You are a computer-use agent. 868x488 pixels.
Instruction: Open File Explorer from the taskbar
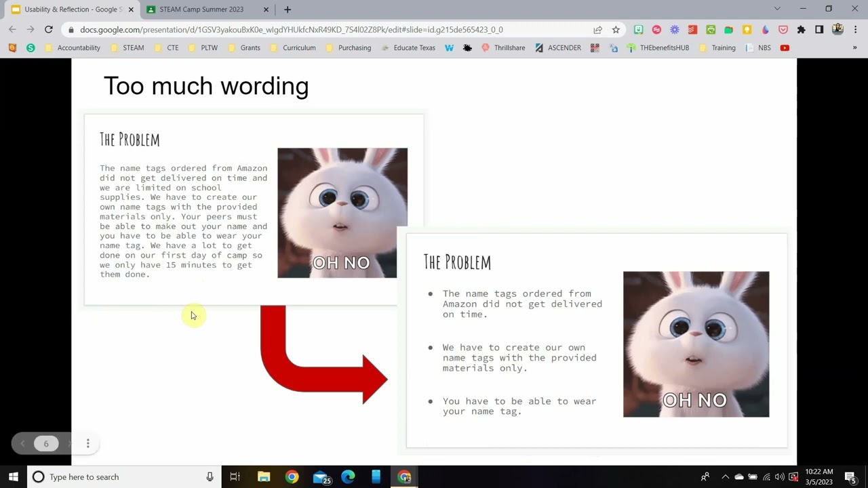pos(263,476)
